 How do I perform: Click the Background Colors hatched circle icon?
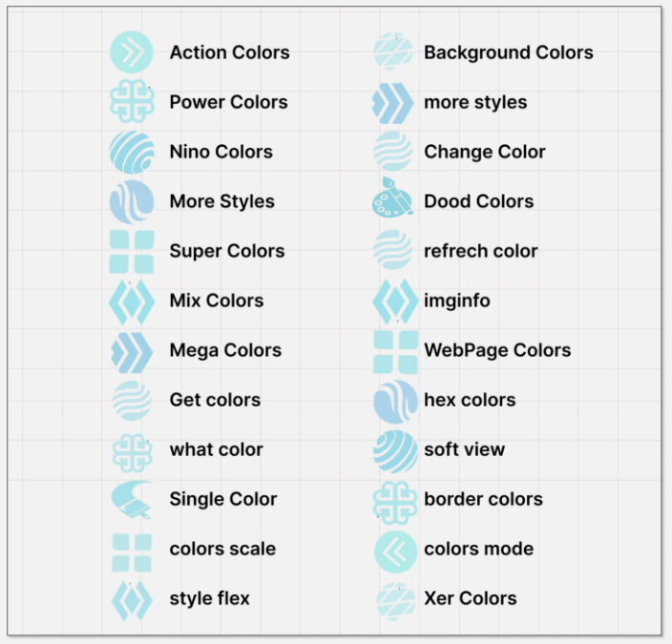392,52
